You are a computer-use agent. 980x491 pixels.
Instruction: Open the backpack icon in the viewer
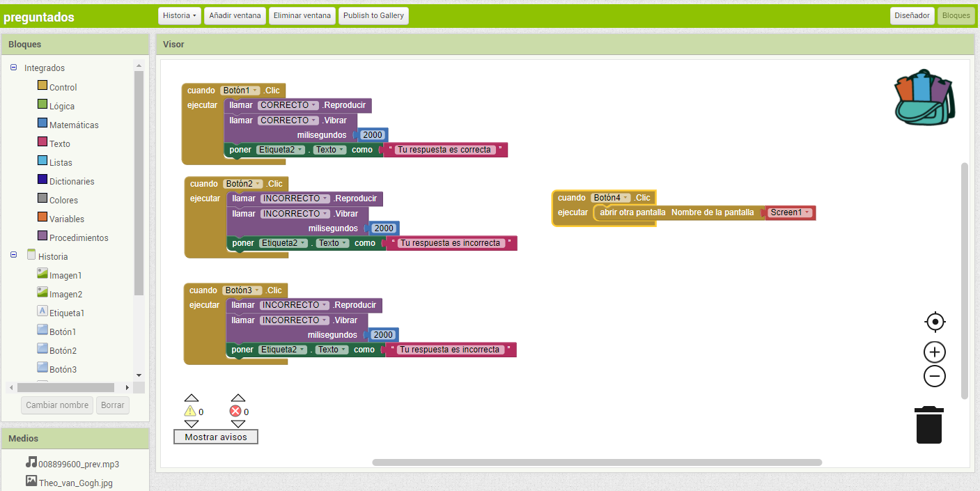[x=924, y=98]
